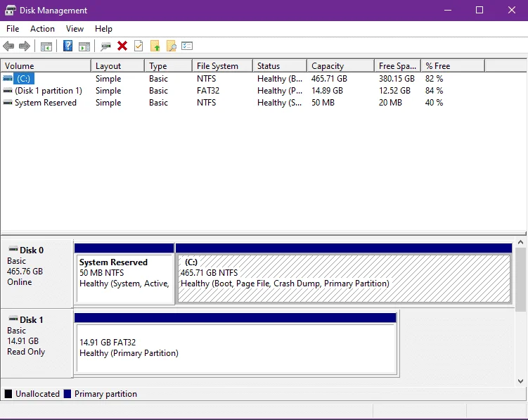
Task: Click the Forward arrow toolbar icon
Action: (x=25, y=46)
